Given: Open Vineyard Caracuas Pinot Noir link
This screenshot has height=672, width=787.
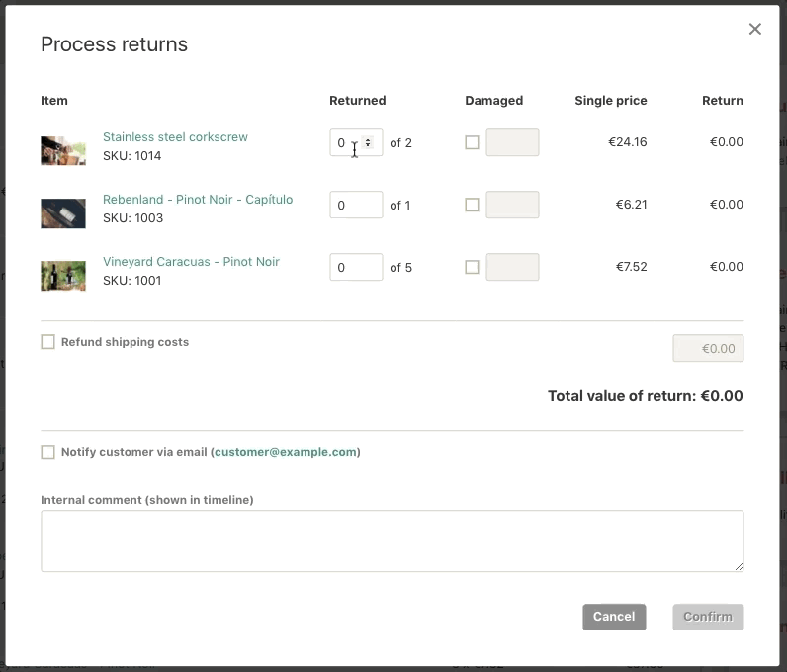Looking at the screenshot, I should 191,262.
